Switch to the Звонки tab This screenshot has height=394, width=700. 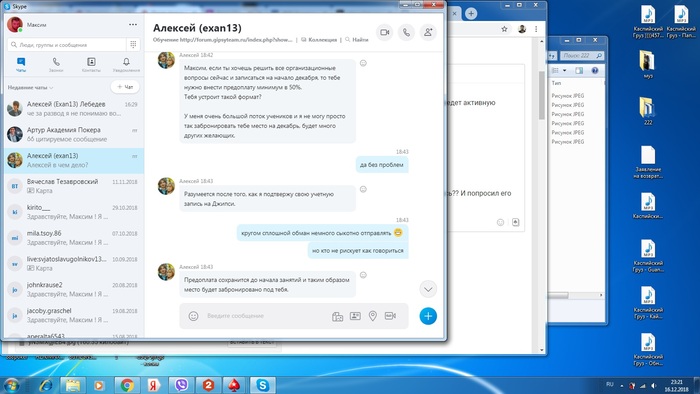(56, 65)
